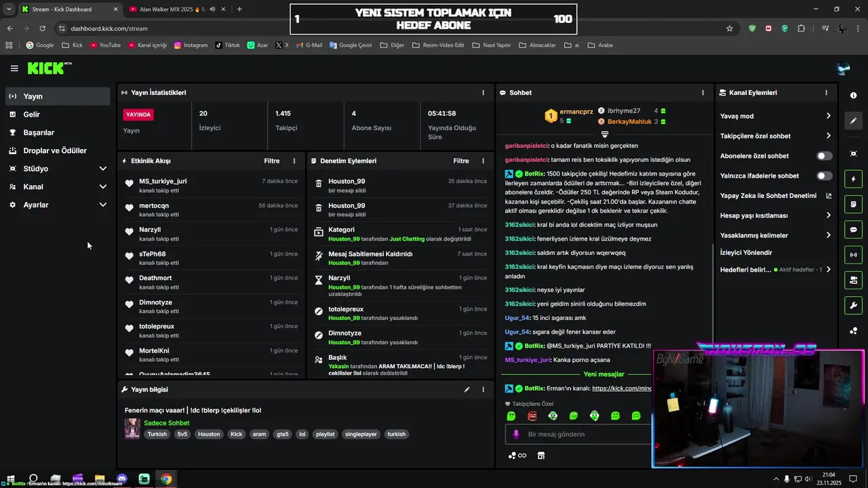Screen dimensions: 868x488
Task: Open Yapay Zeka ile Sohbet Denetimi
Action: tap(776, 196)
